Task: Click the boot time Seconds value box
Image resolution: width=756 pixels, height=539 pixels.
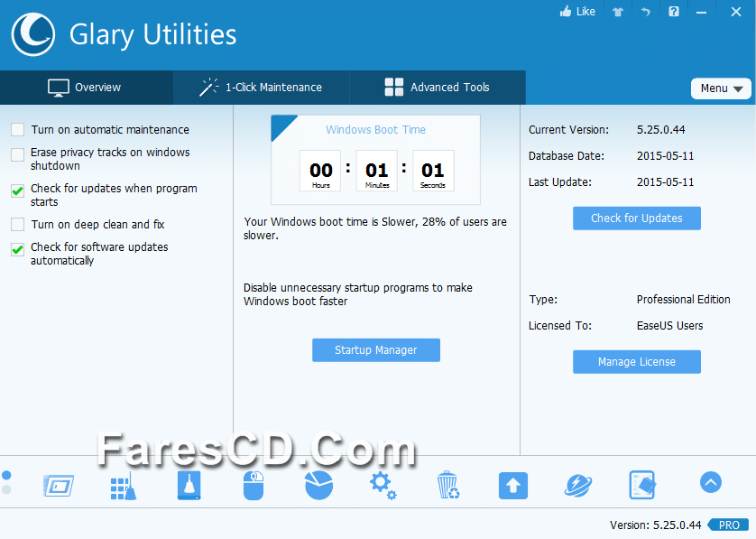Action: (x=433, y=171)
